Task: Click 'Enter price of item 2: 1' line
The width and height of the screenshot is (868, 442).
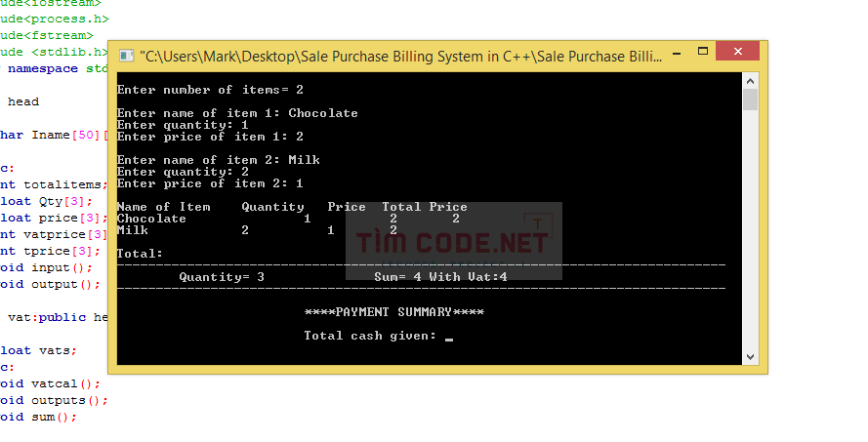Action: (x=210, y=183)
